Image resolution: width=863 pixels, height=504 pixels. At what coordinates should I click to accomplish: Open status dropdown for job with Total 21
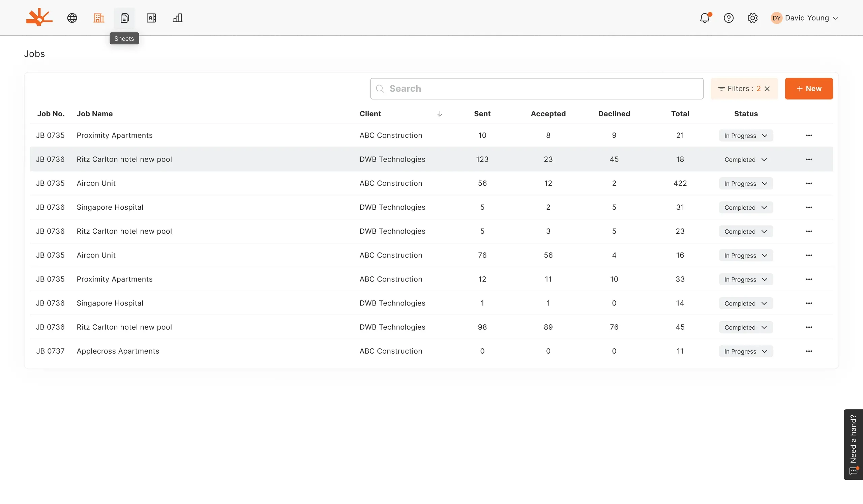[746, 136]
